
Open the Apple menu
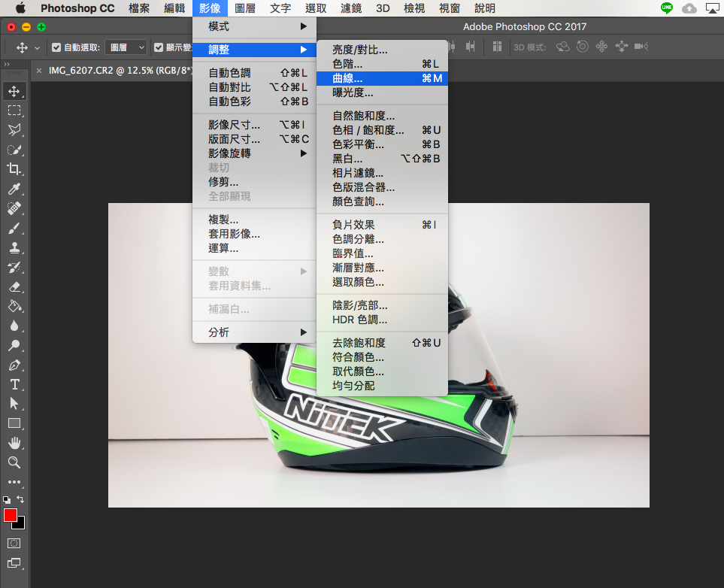[20, 8]
